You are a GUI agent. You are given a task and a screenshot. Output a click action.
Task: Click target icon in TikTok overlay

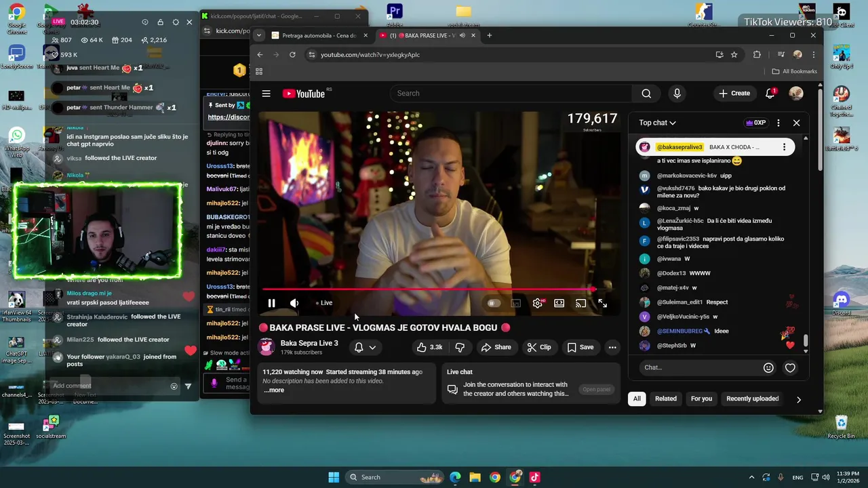(x=144, y=22)
